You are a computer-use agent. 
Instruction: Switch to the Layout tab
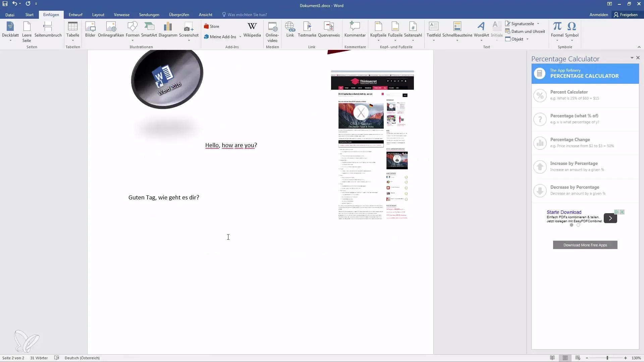[98, 15]
